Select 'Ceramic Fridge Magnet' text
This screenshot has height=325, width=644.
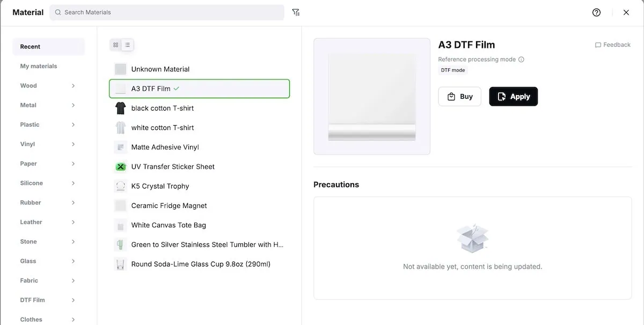click(x=169, y=206)
